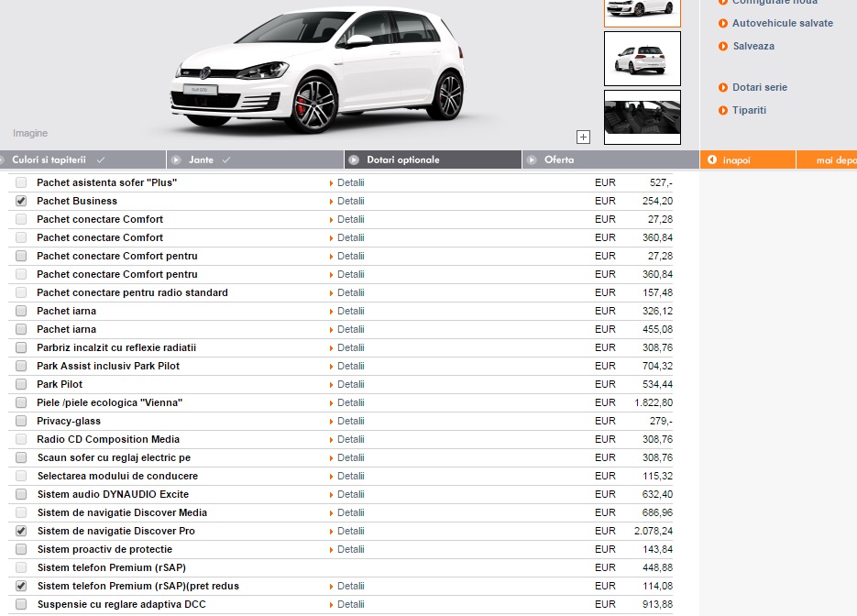Open Detalii for Pachet conectare Comfort 360,84

(x=351, y=237)
